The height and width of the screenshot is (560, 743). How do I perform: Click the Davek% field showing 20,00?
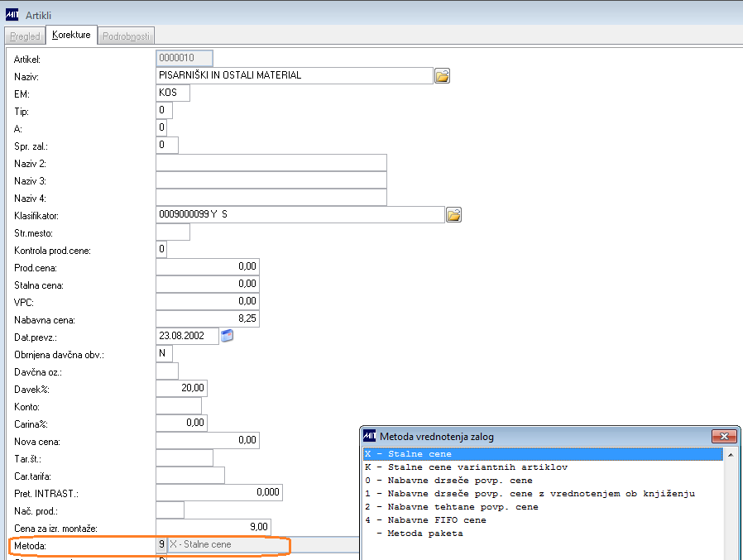(181, 388)
